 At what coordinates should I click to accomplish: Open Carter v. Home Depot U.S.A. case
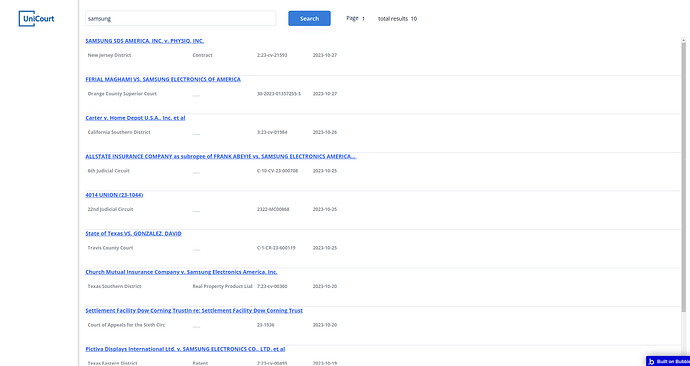tap(135, 118)
